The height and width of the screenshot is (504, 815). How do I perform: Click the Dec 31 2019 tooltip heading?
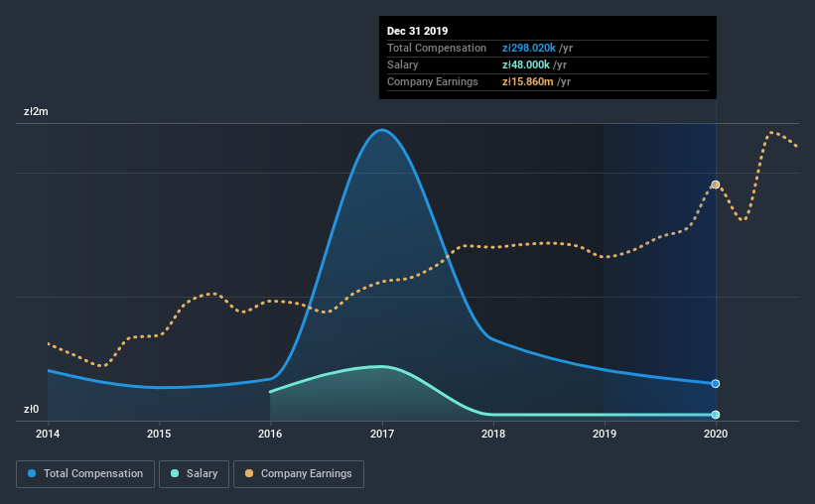coord(417,31)
